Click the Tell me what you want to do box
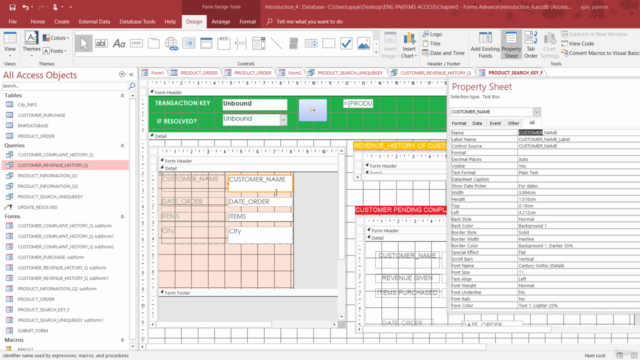The image size is (640, 360). coord(309,22)
